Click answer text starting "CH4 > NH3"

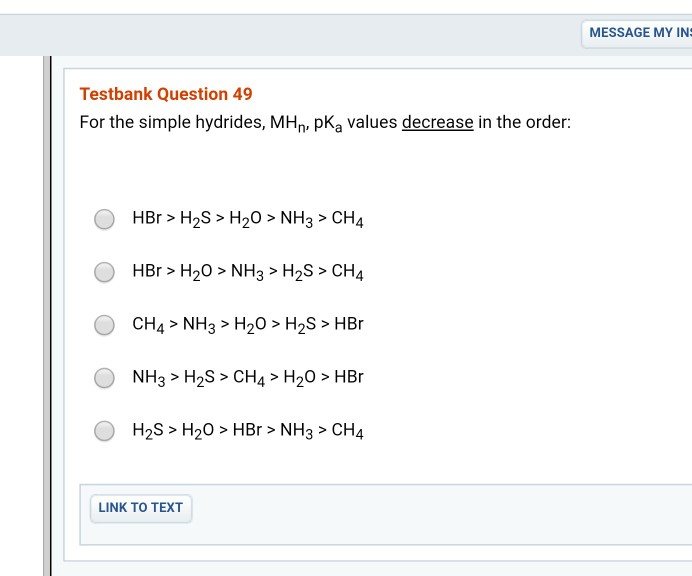247,325
